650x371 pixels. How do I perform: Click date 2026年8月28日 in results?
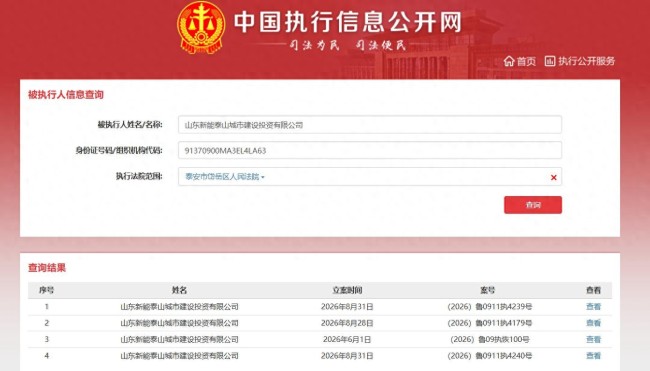point(347,323)
